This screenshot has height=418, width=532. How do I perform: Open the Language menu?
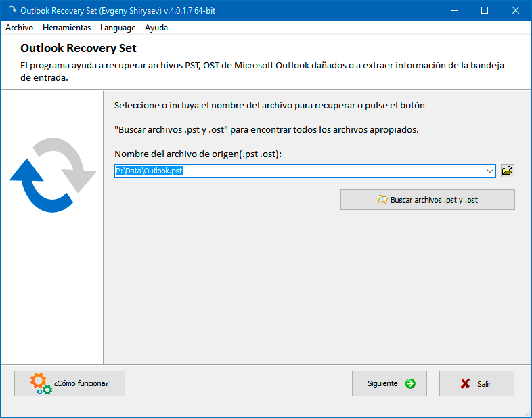[118, 28]
